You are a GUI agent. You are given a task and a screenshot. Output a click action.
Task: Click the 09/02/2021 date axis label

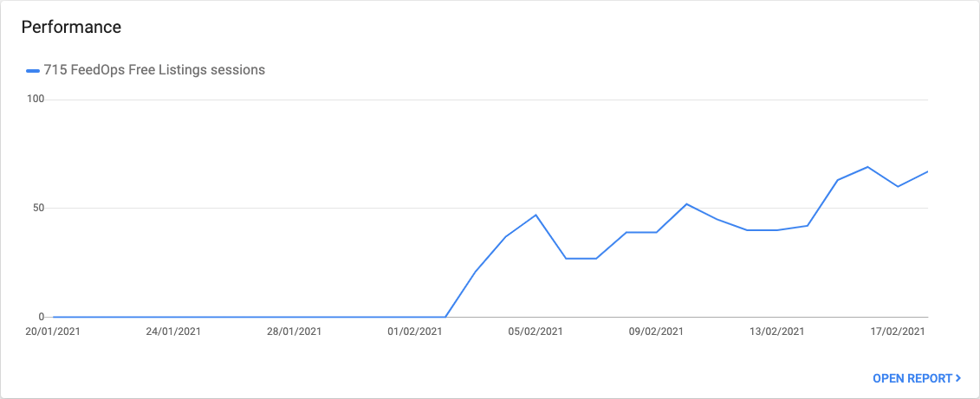(656, 331)
